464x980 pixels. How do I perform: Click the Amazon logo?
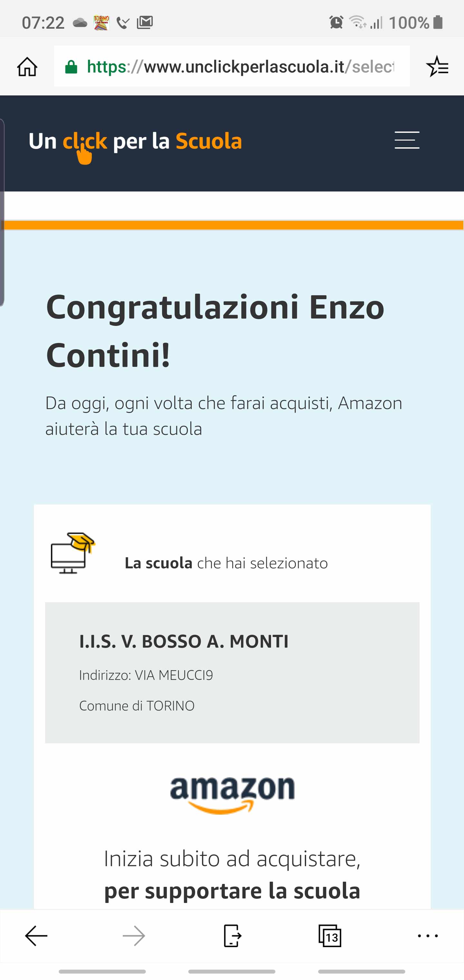point(232,794)
